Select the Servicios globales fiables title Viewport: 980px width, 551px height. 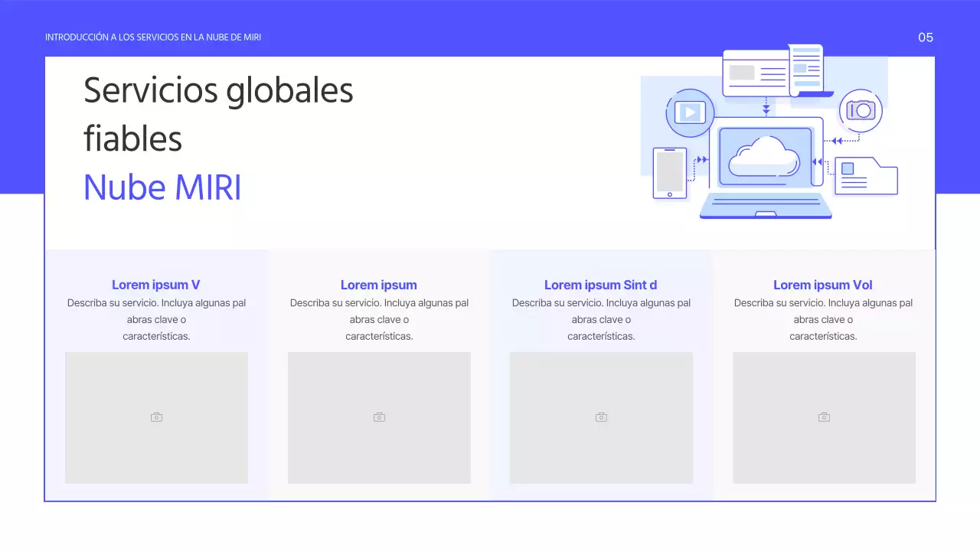point(218,115)
